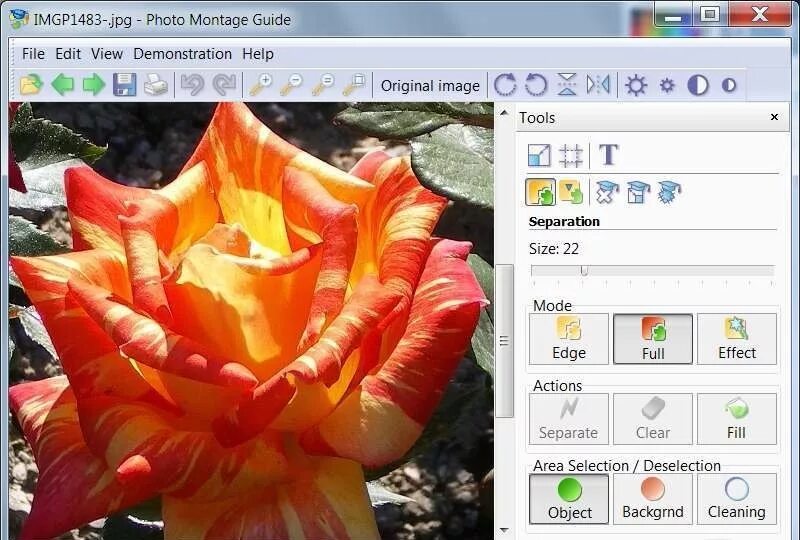Close the Tools panel
The width and height of the screenshot is (800, 540).
tap(774, 117)
